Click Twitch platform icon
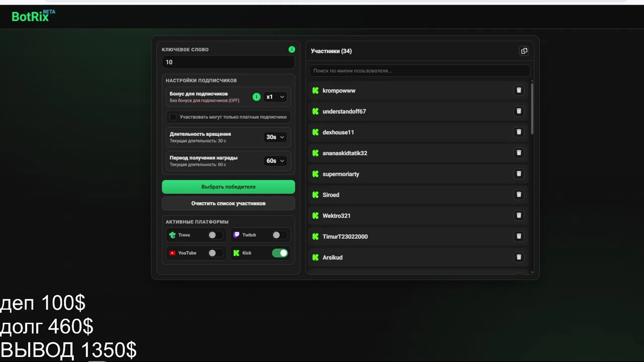644x362 pixels. tap(236, 235)
